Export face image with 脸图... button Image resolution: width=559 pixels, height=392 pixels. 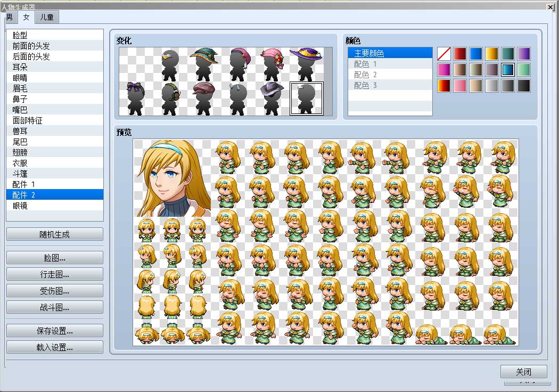(54, 258)
